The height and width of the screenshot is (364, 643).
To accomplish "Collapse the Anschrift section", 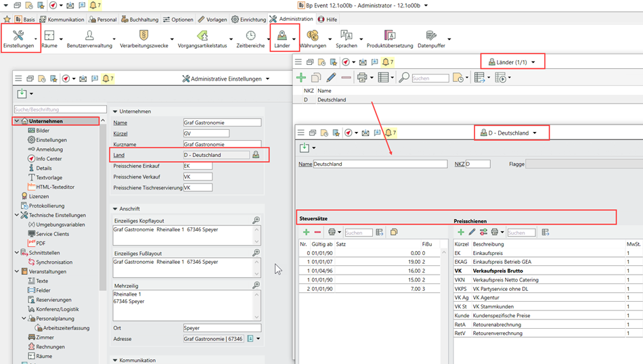I will [116, 209].
